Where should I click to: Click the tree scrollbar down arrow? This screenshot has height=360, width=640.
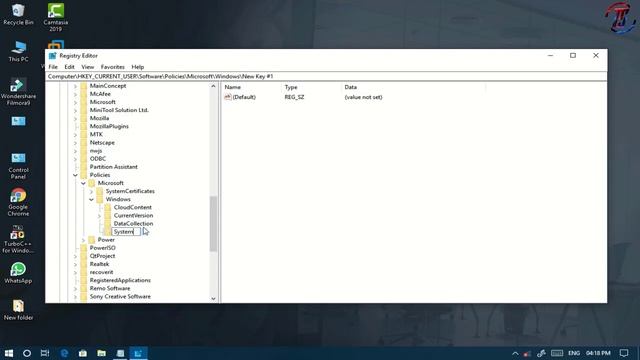tap(213, 299)
